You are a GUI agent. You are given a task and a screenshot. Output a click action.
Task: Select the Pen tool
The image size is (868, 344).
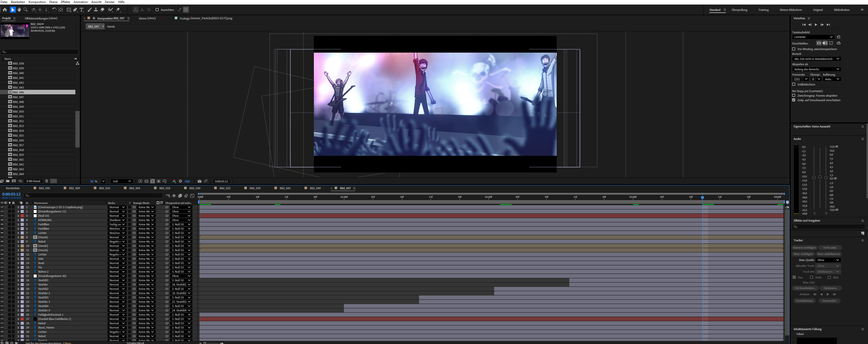click(x=75, y=10)
